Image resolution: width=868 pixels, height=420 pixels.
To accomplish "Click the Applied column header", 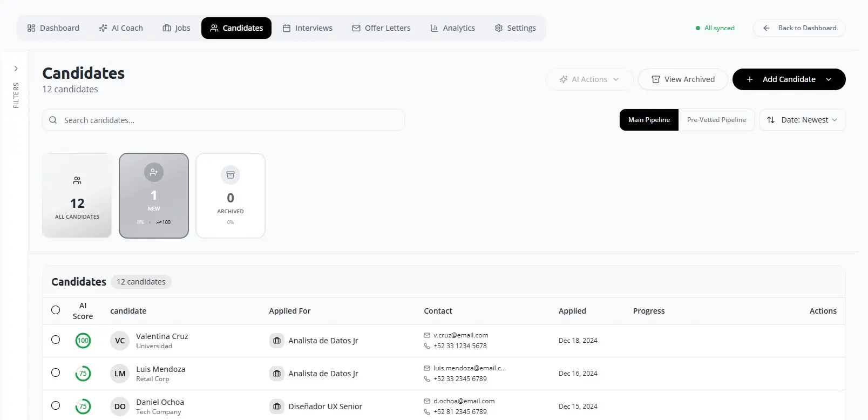I will tap(572, 311).
